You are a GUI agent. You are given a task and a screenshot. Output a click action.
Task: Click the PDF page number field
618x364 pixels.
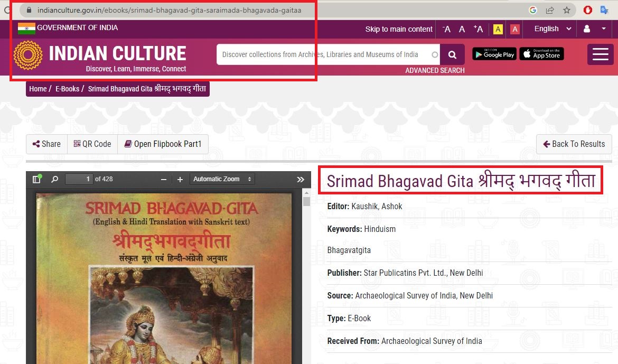79,179
